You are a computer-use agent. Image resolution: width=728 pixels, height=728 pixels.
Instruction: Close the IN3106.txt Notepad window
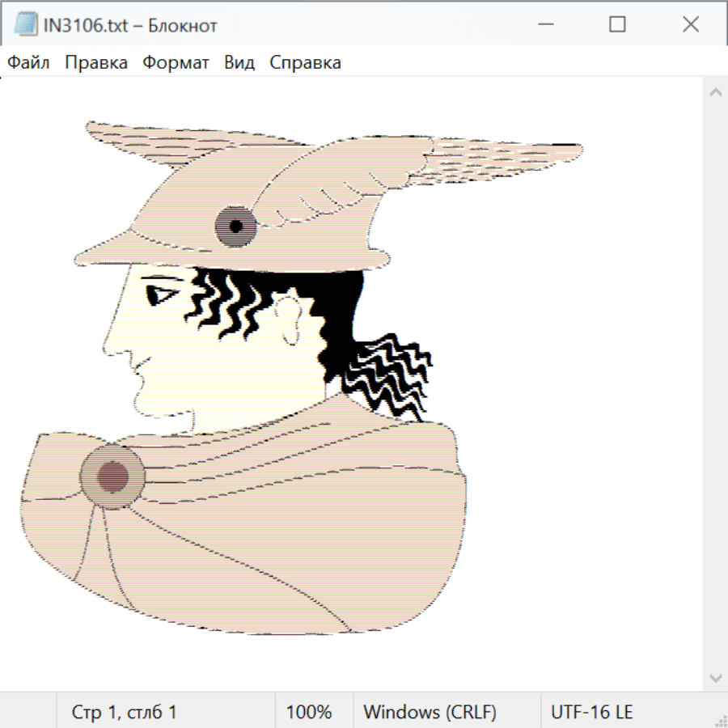(x=690, y=25)
